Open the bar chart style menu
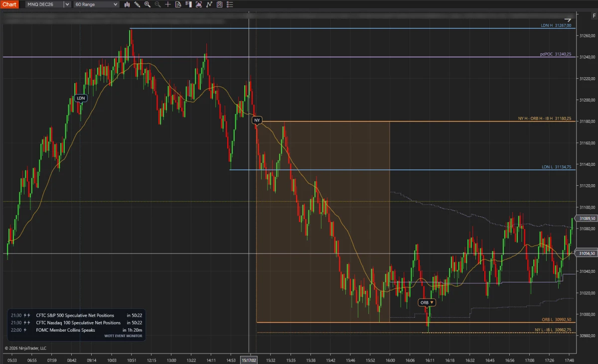 (x=127, y=4)
